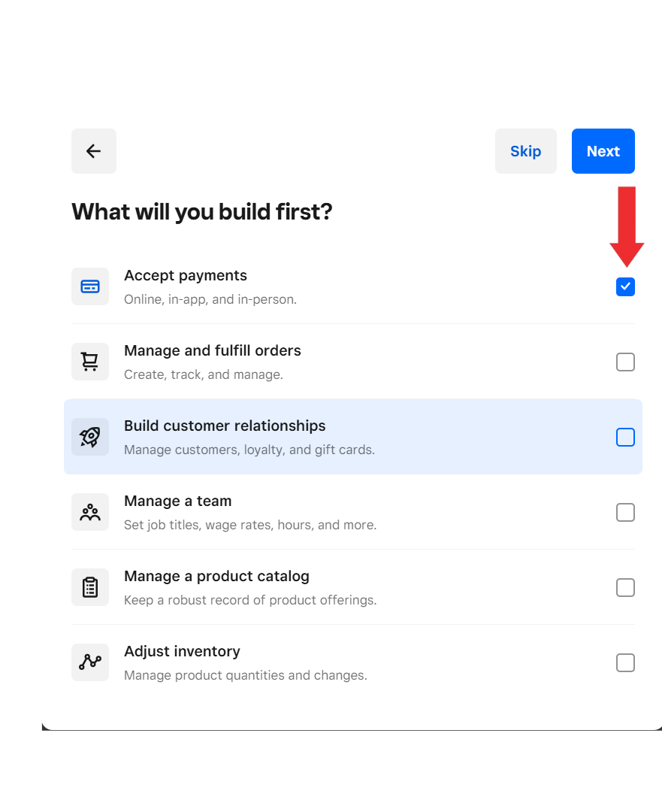Screen dimensions: 662x812
Task: Click the shopping cart orders icon
Action: [x=90, y=362]
